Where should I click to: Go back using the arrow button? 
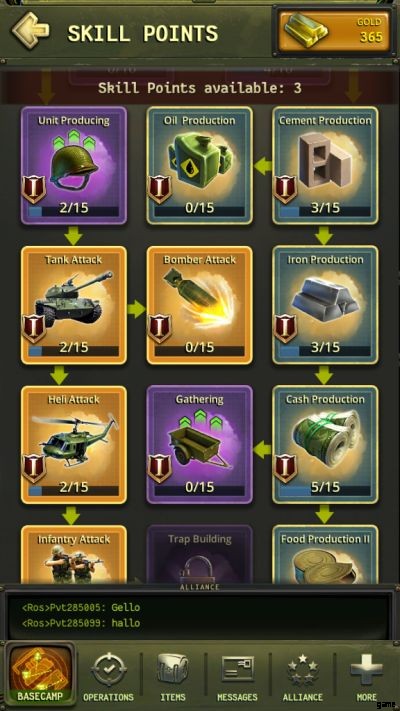pos(31,31)
